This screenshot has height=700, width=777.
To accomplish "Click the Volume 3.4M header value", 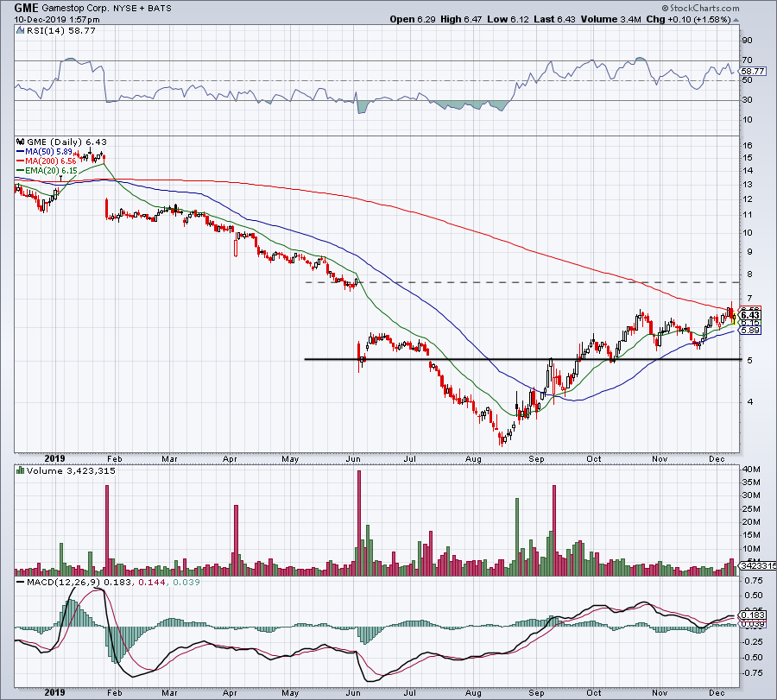I will point(610,19).
